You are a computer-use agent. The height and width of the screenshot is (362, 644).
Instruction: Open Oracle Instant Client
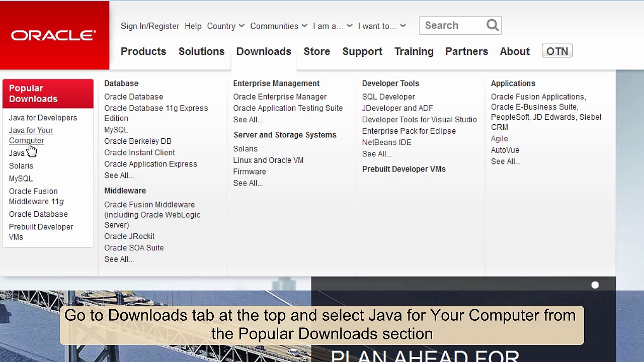point(139,153)
